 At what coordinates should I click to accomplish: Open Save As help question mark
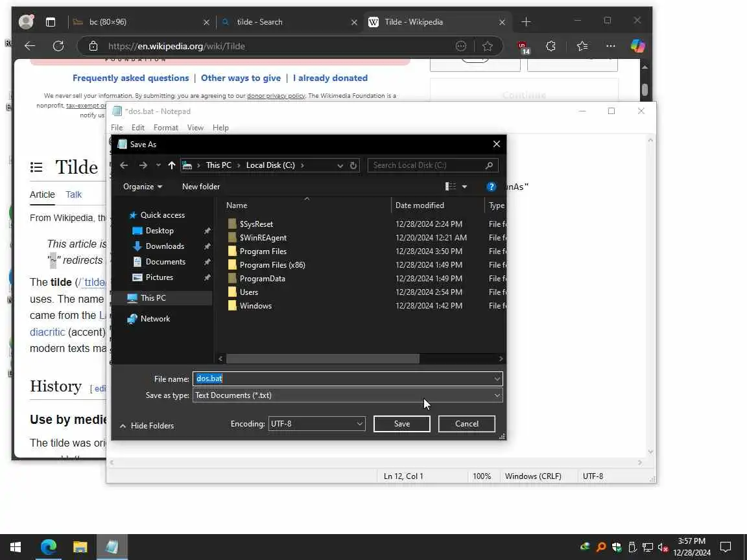491,187
